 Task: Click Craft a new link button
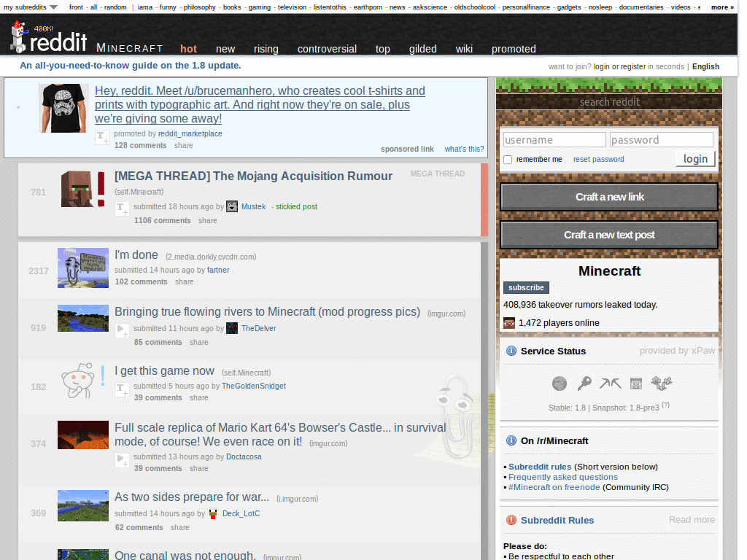tap(609, 197)
